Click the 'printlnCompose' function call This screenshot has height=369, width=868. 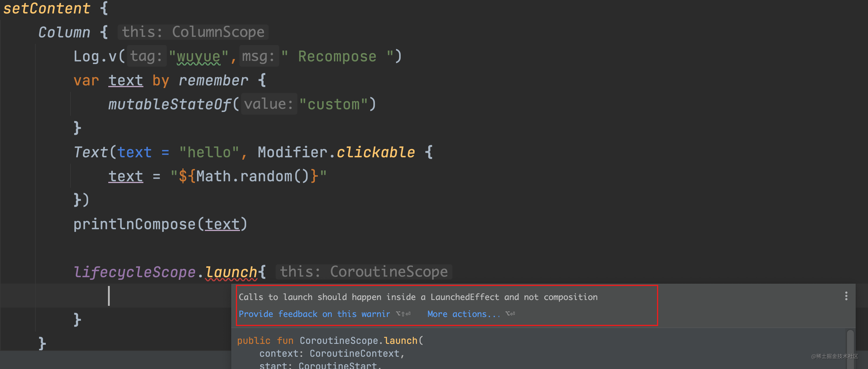tap(134, 224)
